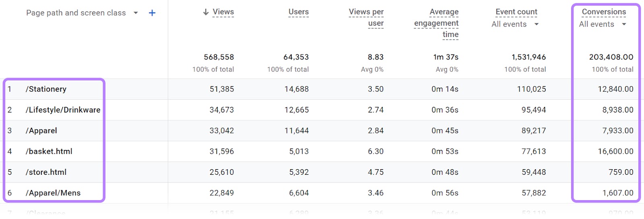The image size is (644, 219).
Task: Select the /Stationery page path row
Action: coord(46,89)
